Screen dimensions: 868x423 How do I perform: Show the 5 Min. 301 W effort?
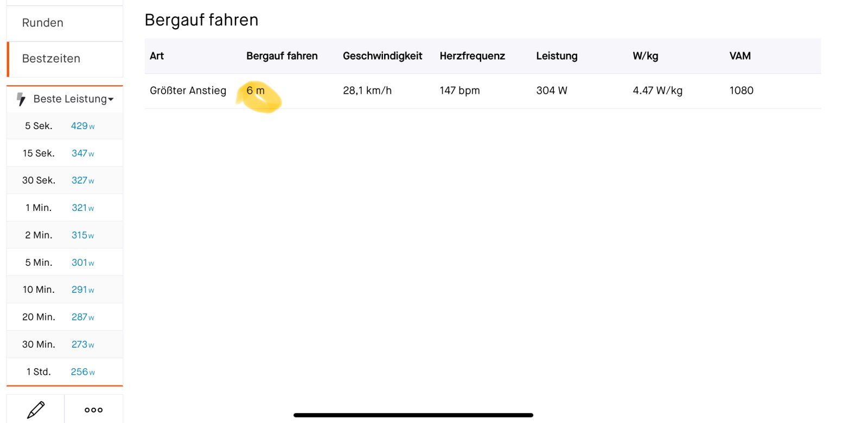[x=65, y=262]
